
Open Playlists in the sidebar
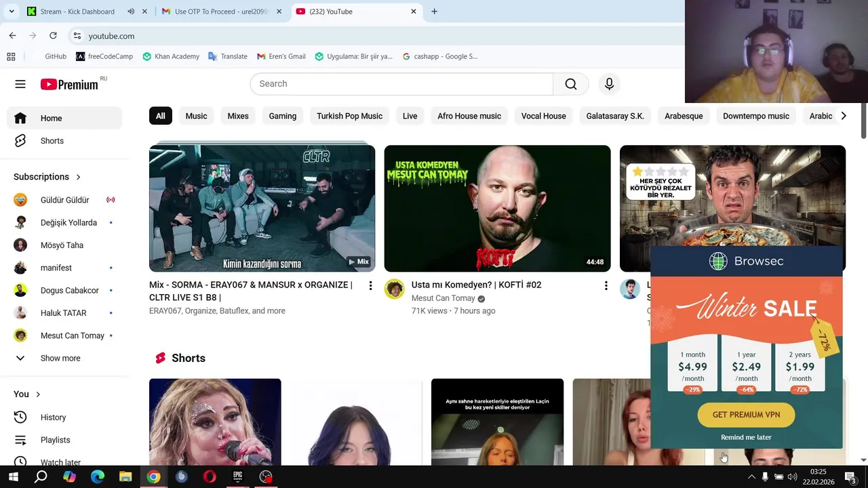pyautogui.click(x=65, y=440)
